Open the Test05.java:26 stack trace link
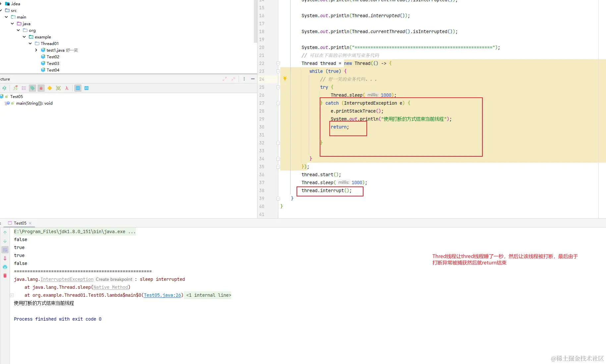This screenshot has width=606, height=364. click(162, 295)
